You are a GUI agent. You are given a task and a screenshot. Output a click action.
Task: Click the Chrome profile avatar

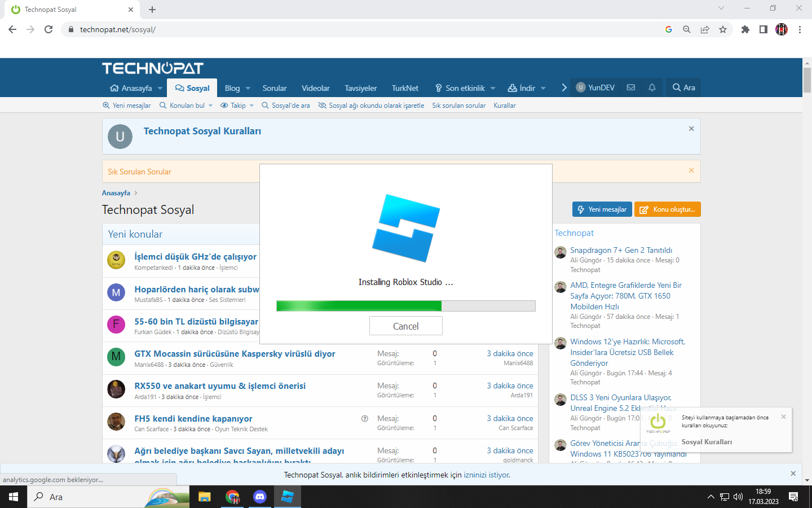782,29
